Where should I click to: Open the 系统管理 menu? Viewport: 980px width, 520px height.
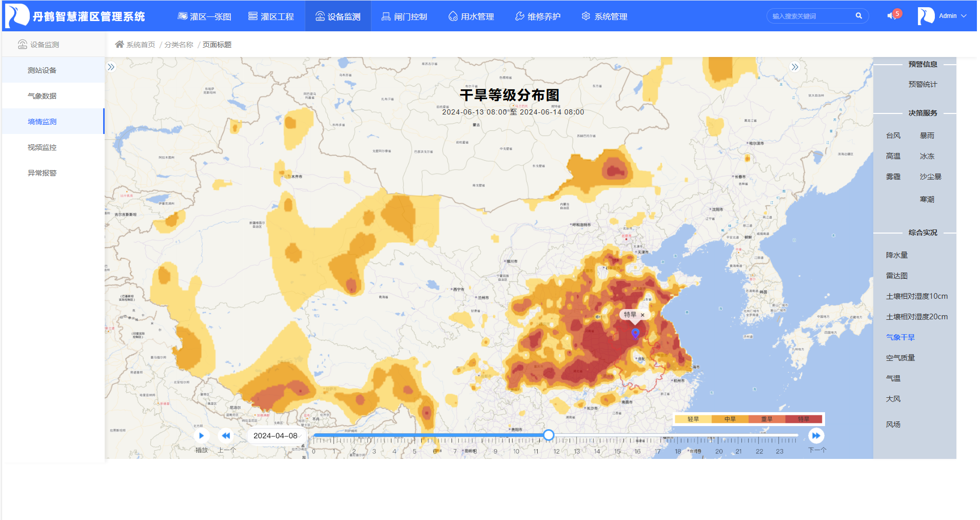coord(604,16)
